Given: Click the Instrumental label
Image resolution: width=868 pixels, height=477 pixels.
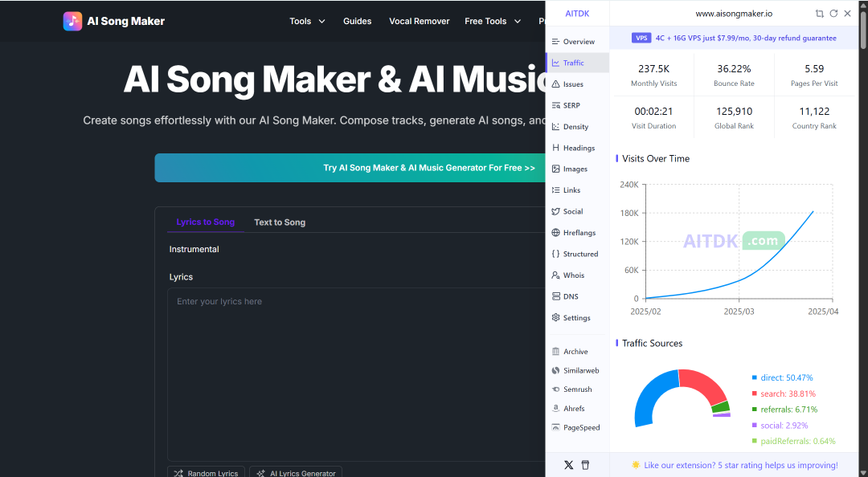Looking at the screenshot, I should pos(194,249).
